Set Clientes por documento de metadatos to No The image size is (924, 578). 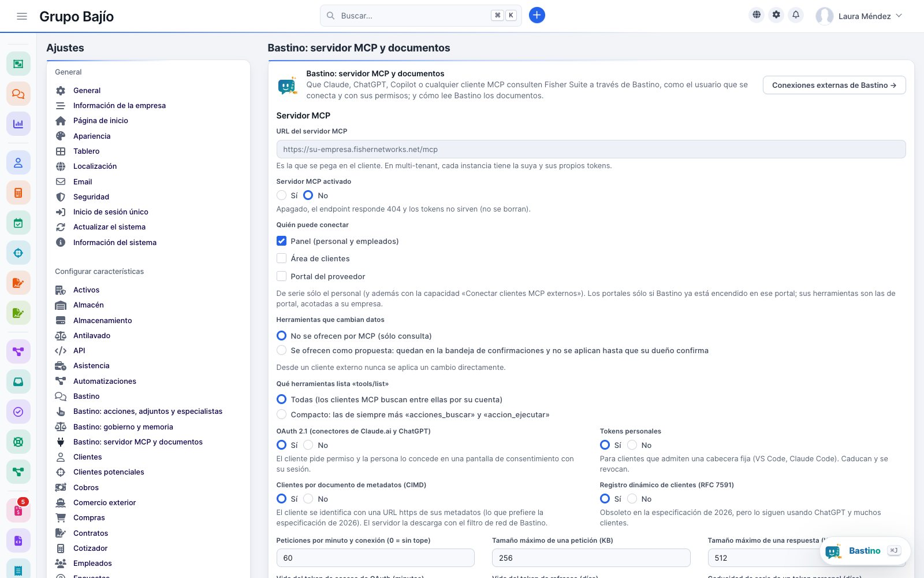coord(308,499)
